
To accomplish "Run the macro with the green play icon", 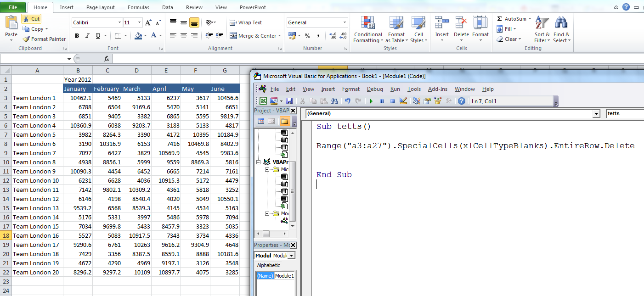I will point(371,101).
